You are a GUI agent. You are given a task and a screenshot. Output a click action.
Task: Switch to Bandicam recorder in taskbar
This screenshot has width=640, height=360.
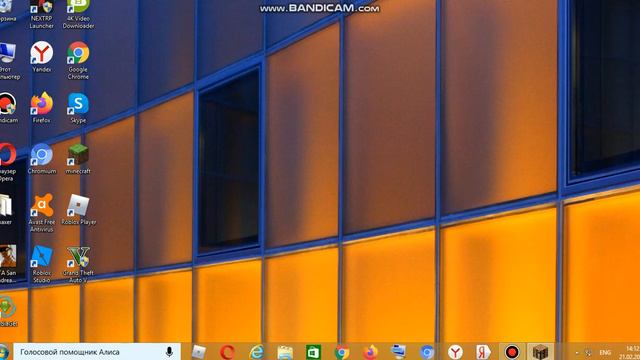[512, 352]
